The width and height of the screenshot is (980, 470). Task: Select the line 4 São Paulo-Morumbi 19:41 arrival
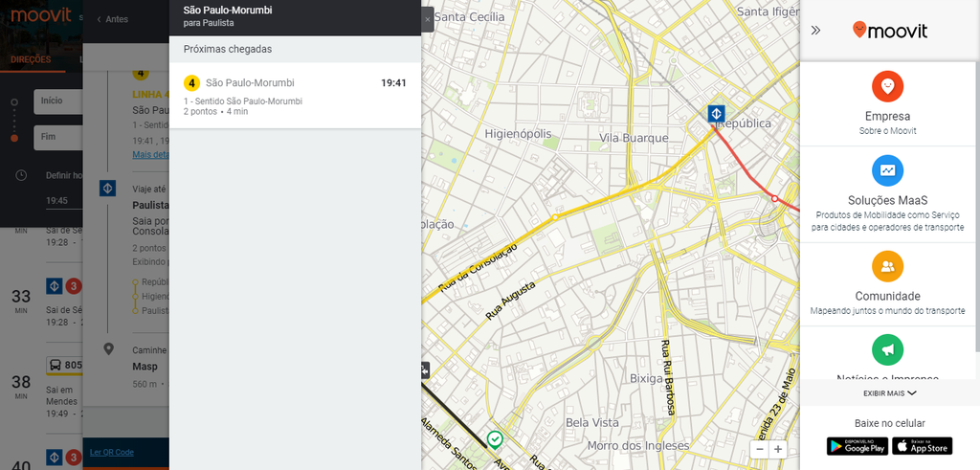pyautogui.click(x=295, y=95)
